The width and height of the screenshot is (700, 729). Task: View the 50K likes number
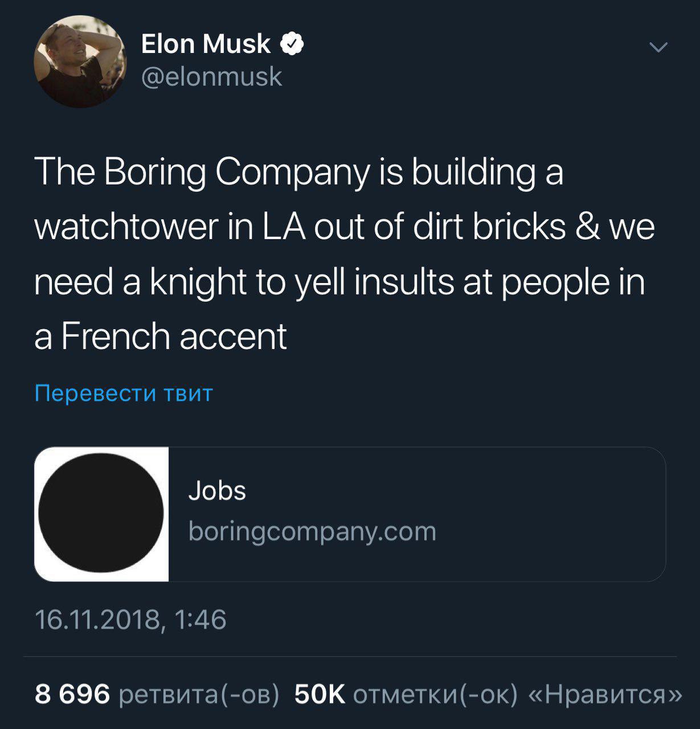coord(320,694)
